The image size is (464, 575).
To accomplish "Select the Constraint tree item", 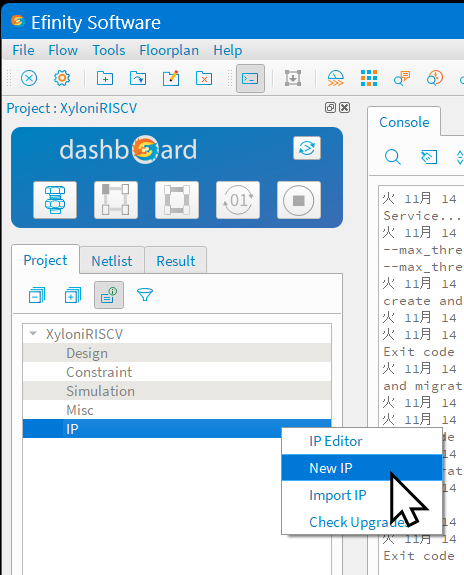I will 177,372.
